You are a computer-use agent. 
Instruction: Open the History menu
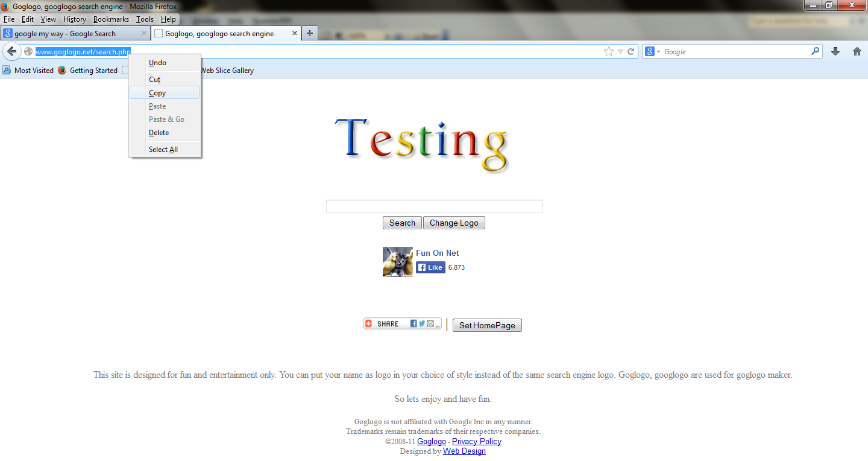coord(75,19)
